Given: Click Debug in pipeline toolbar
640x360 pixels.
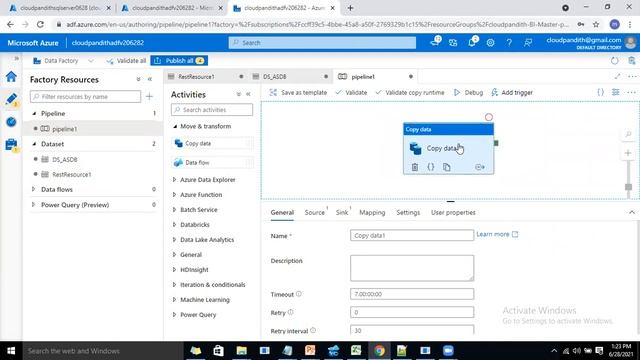Looking at the screenshot, I should (469, 93).
